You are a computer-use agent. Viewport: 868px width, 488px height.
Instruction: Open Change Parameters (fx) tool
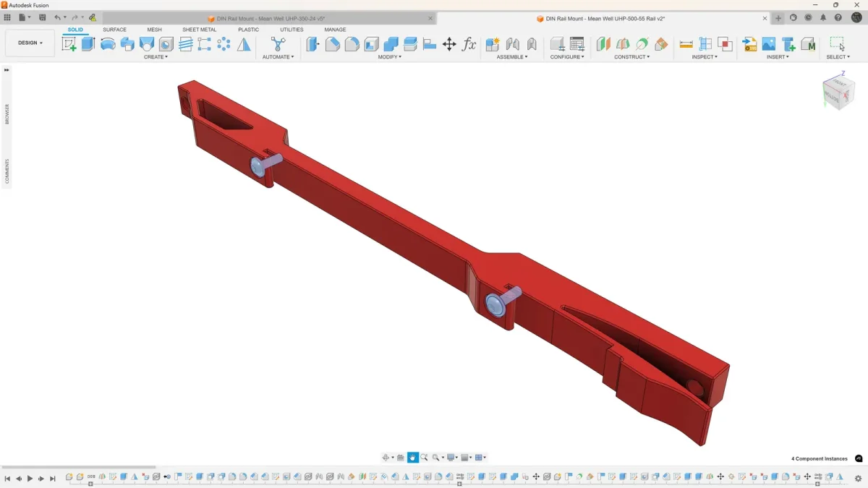[x=469, y=44]
